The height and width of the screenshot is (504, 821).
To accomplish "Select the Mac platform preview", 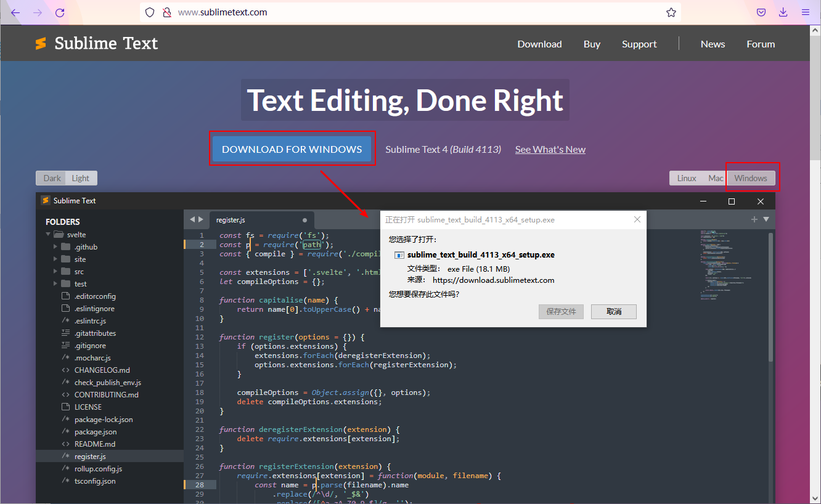I will click(x=716, y=178).
